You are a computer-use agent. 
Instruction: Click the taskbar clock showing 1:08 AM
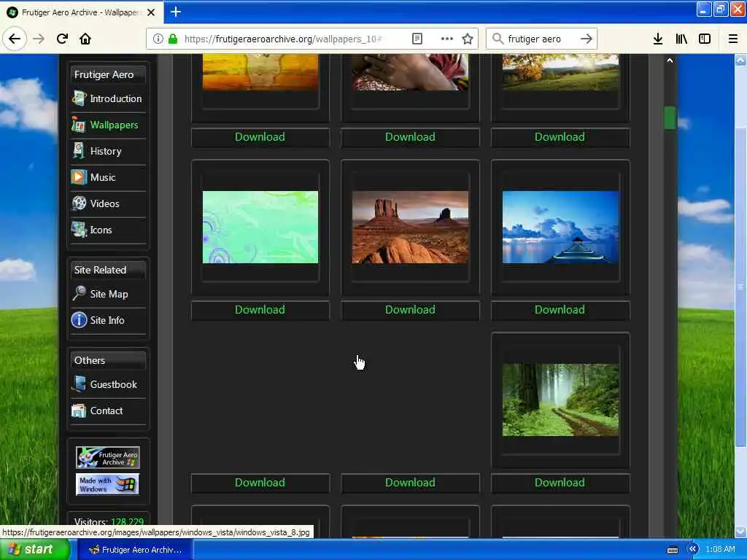click(x=720, y=550)
